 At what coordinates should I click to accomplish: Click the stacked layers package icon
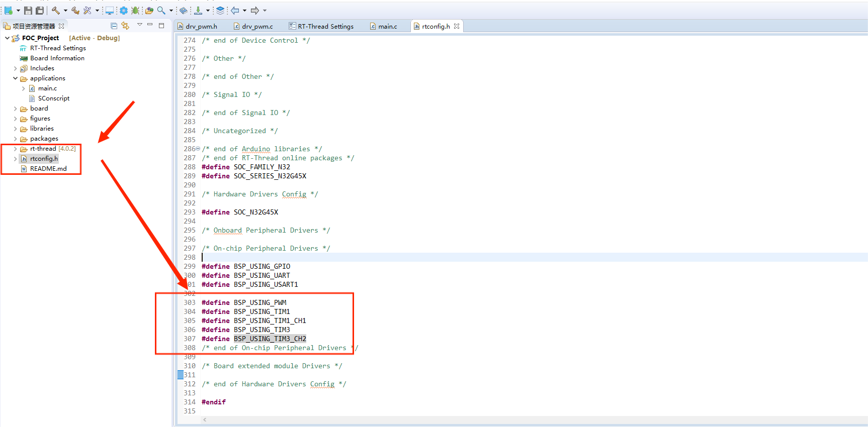click(x=220, y=10)
